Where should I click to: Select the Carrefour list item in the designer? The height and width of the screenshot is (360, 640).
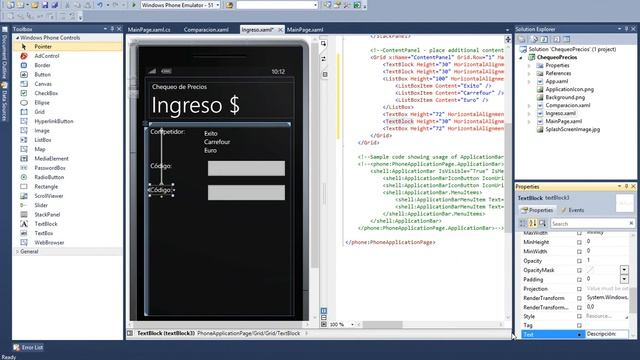coord(217,142)
